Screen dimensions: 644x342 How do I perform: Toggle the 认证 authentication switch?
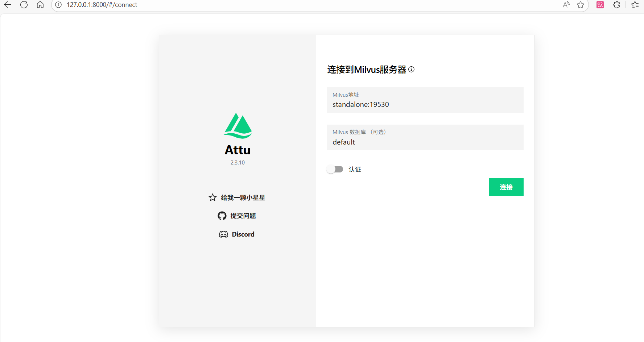click(x=335, y=169)
